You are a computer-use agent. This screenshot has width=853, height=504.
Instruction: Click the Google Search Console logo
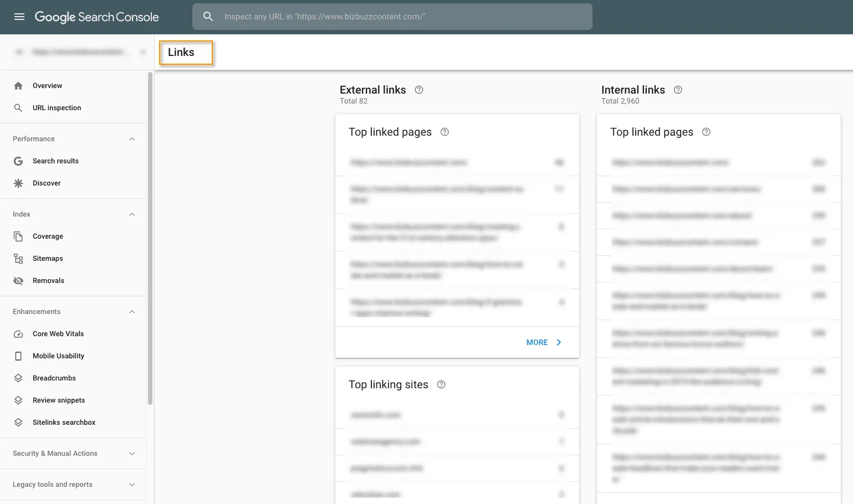tap(97, 17)
